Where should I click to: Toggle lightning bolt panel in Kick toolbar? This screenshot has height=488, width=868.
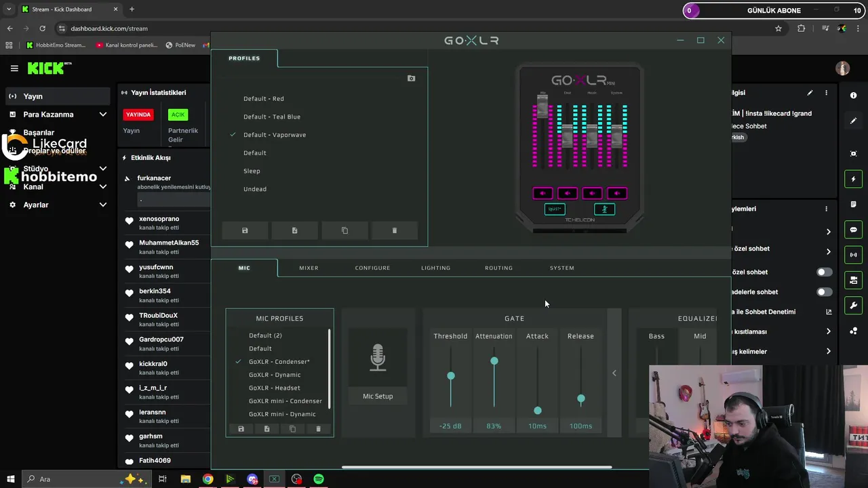(x=853, y=179)
